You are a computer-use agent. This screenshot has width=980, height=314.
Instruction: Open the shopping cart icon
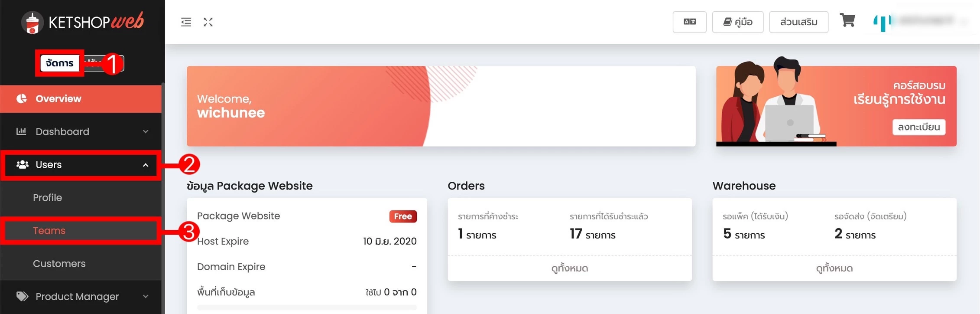tap(847, 20)
